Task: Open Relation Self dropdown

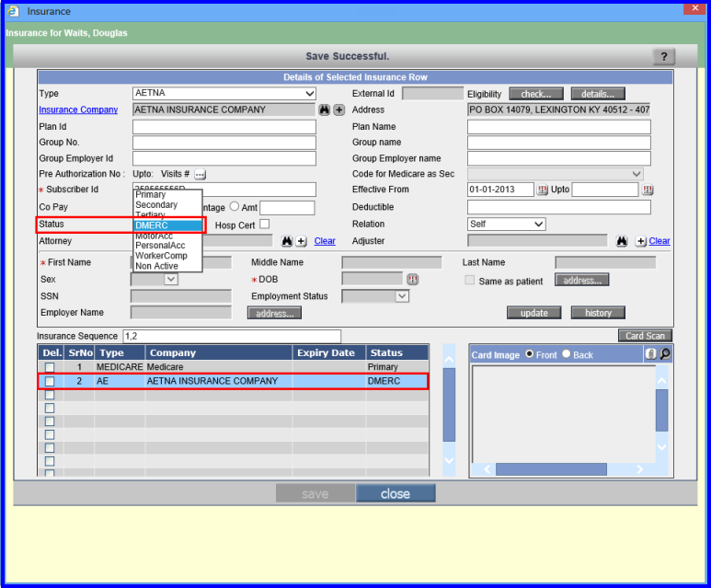Action: tap(506, 225)
